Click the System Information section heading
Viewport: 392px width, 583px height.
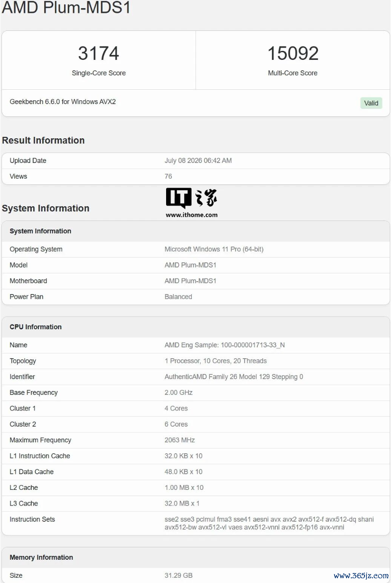46,208
